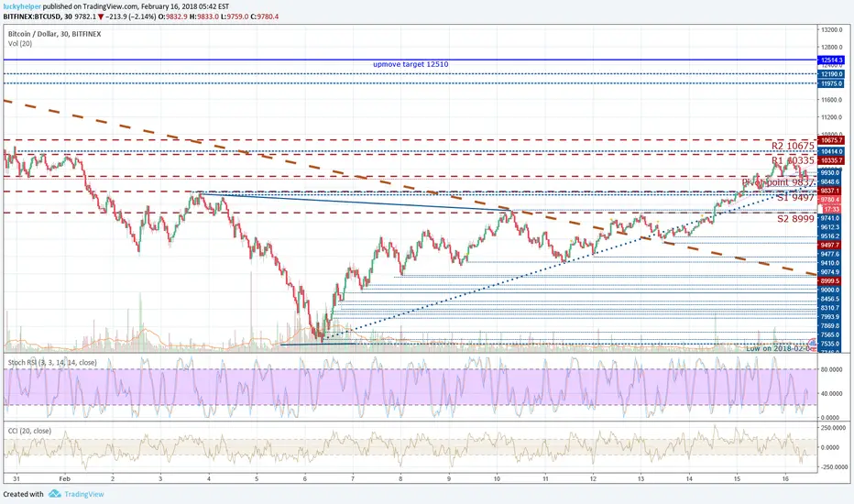Click the O:9832.9 open value
Screen dimensions: 854x504
point(173,16)
